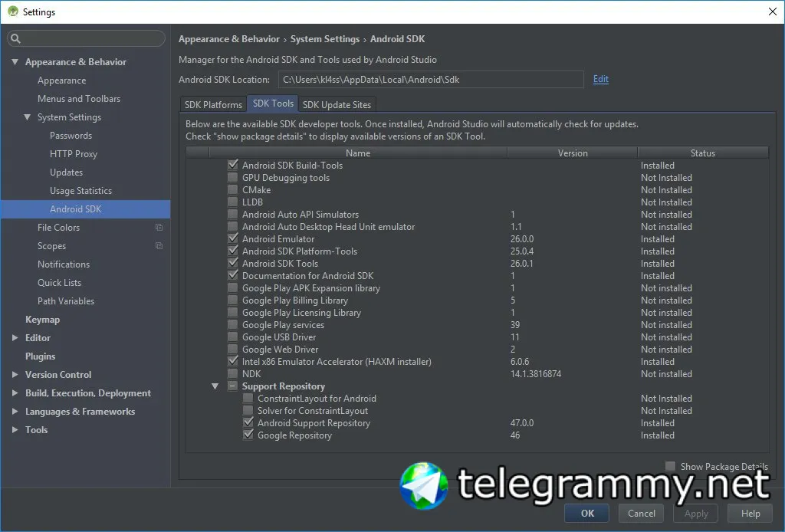The image size is (785, 532).
Task: Toggle the Support Repository group checkbox
Action: [x=233, y=386]
